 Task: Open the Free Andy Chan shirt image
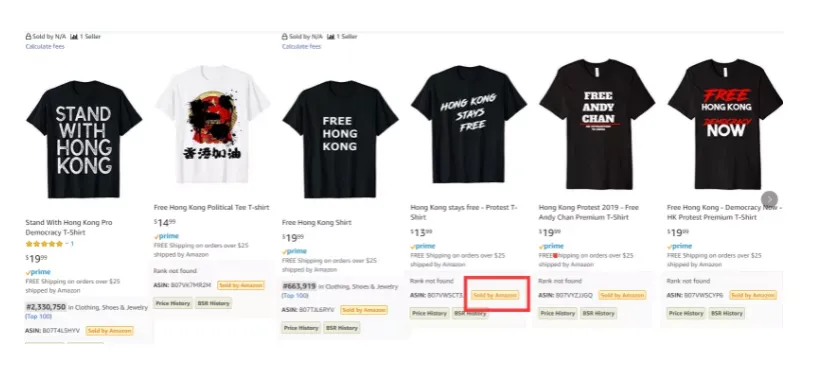597,124
